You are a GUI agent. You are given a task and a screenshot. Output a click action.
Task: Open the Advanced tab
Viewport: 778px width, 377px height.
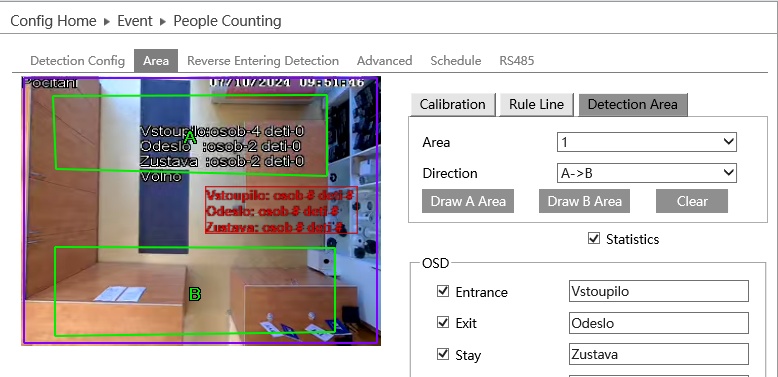(x=385, y=61)
